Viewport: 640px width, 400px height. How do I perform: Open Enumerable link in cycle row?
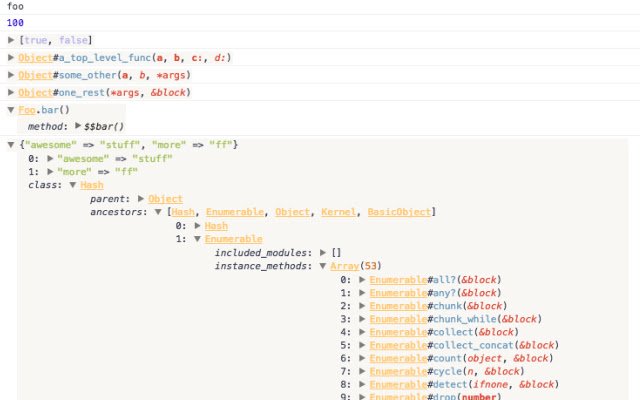(x=398, y=371)
